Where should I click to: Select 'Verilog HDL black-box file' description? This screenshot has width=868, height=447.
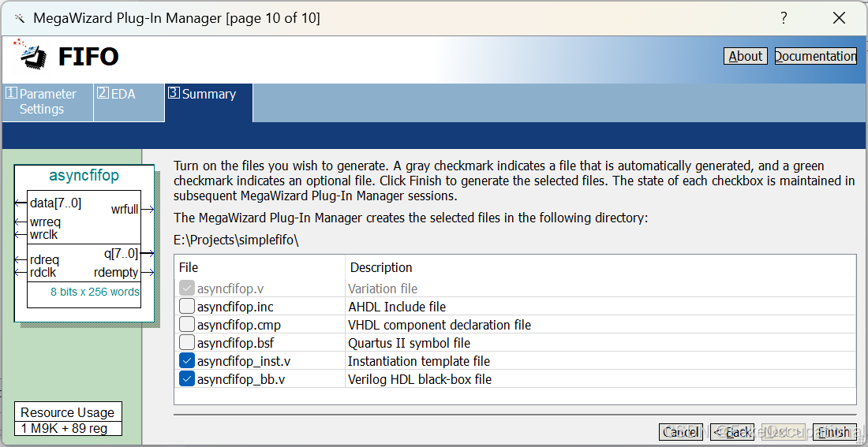click(x=420, y=379)
